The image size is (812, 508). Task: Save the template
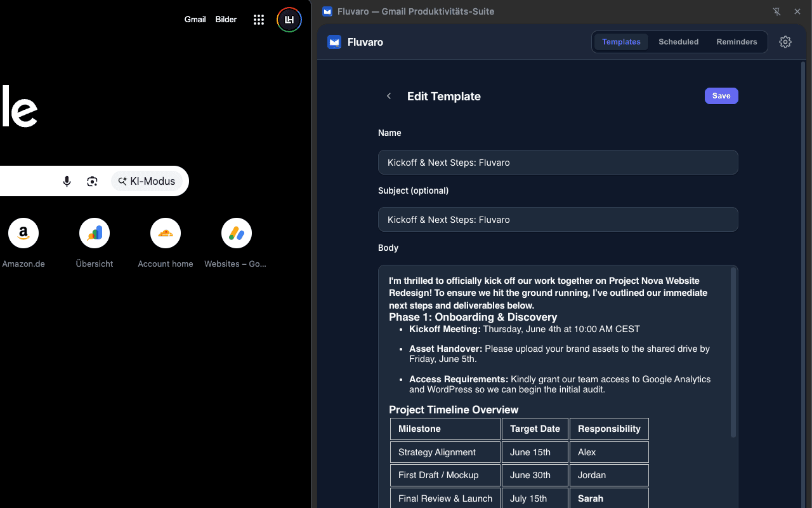[x=721, y=96]
